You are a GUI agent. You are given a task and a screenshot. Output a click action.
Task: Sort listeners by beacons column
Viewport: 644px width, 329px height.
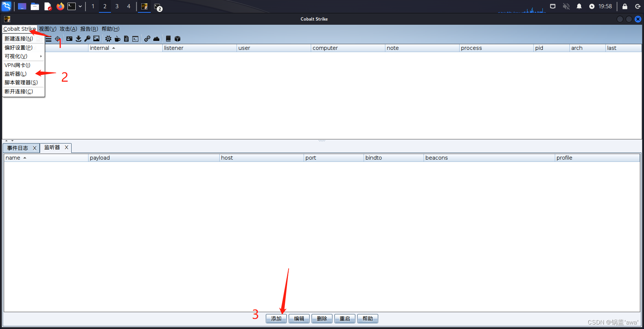[x=489, y=158]
